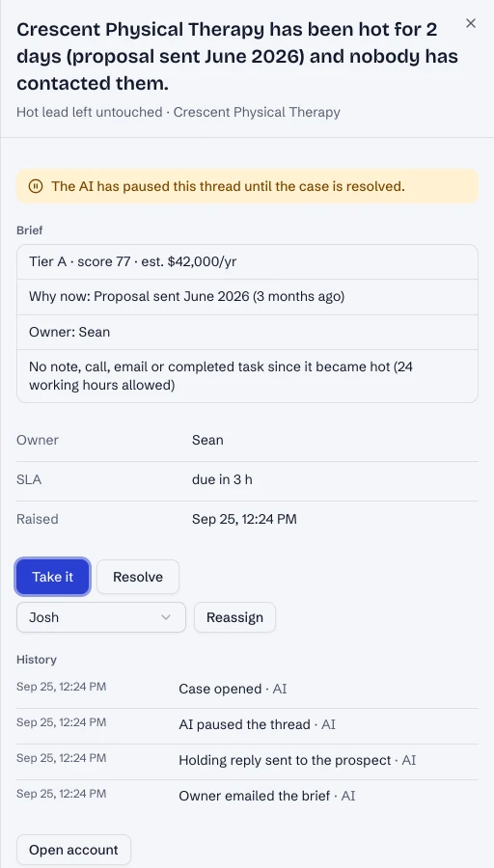
Task: Click the Reassign button
Action: [234, 617]
